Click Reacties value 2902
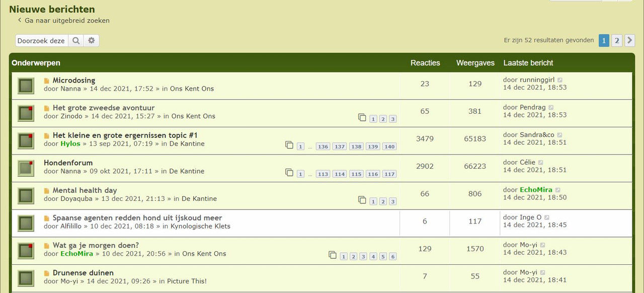The height and width of the screenshot is (293, 644). (425, 166)
